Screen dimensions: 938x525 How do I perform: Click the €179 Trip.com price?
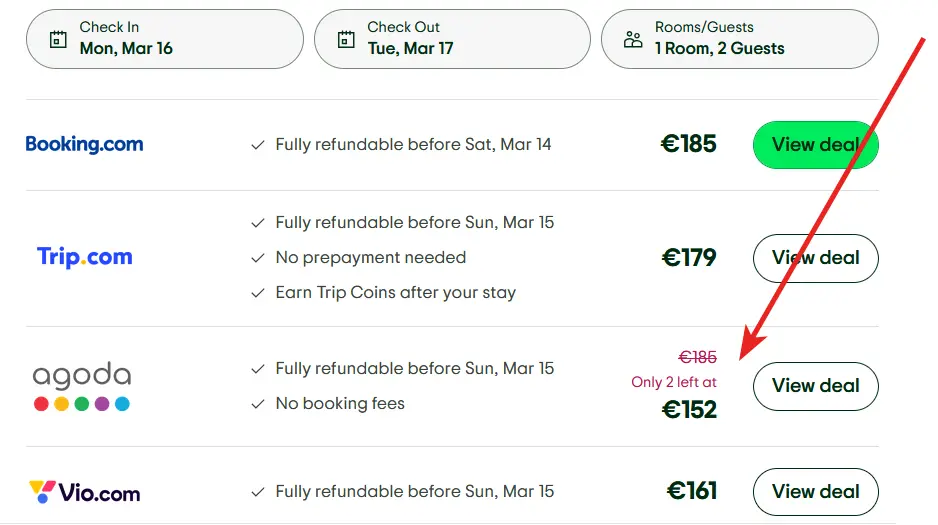coord(689,258)
